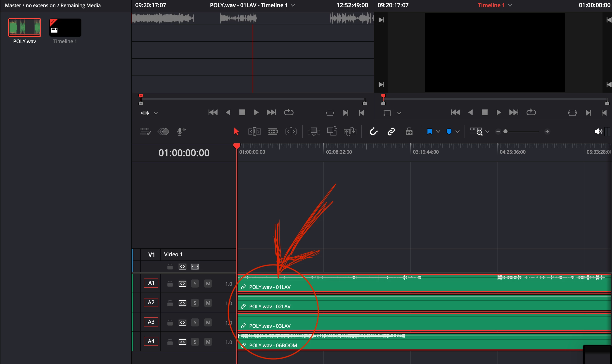The image size is (612, 364).
Task: Toggle the Snapping magnet icon
Action: pyautogui.click(x=373, y=132)
